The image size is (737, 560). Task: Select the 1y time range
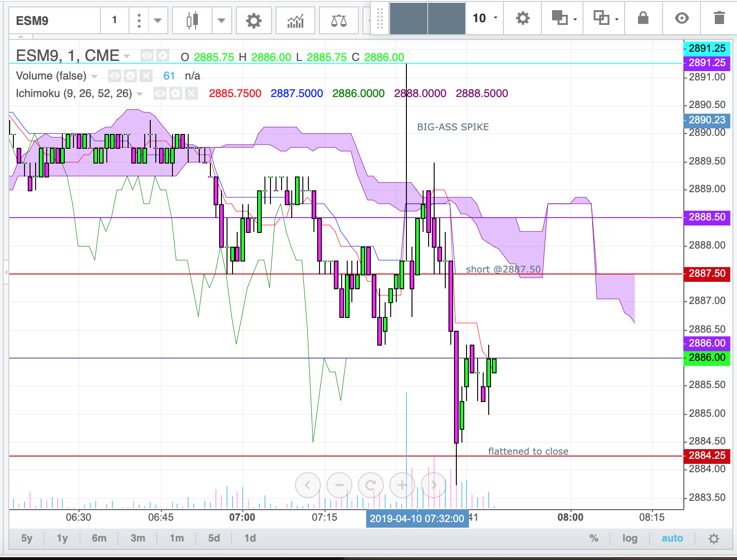point(62,538)
